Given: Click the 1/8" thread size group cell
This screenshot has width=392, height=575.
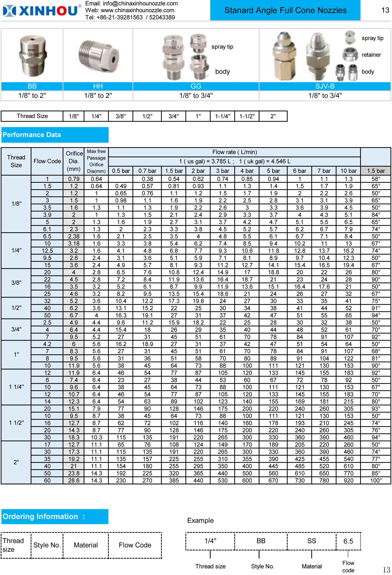Looking at the screenshot, I should (16, 204).
